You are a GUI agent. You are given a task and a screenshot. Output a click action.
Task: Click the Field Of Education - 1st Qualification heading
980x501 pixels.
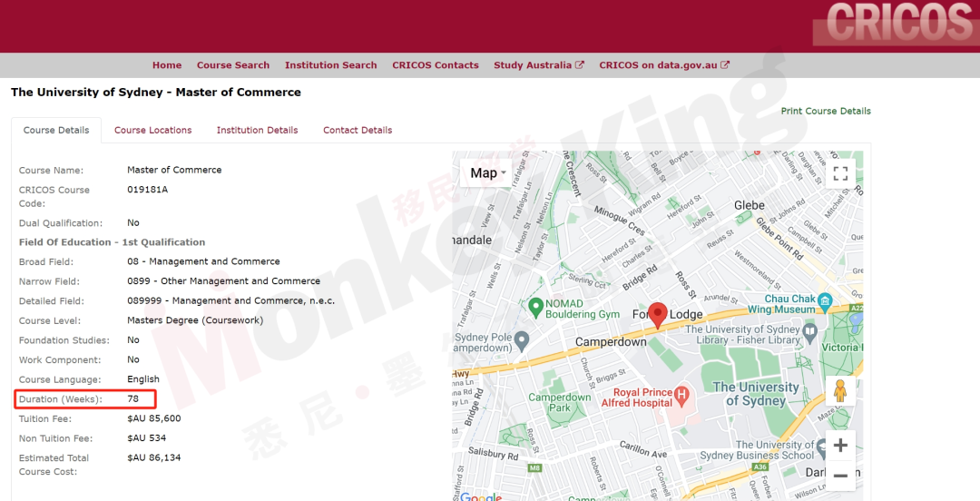[x=112, y=242]
